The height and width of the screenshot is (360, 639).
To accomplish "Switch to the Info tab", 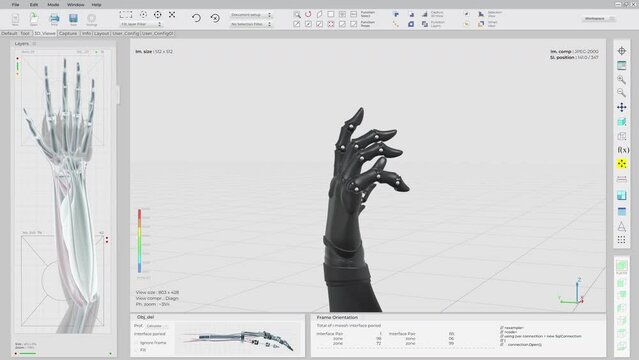I will click(x=86, y=33).
